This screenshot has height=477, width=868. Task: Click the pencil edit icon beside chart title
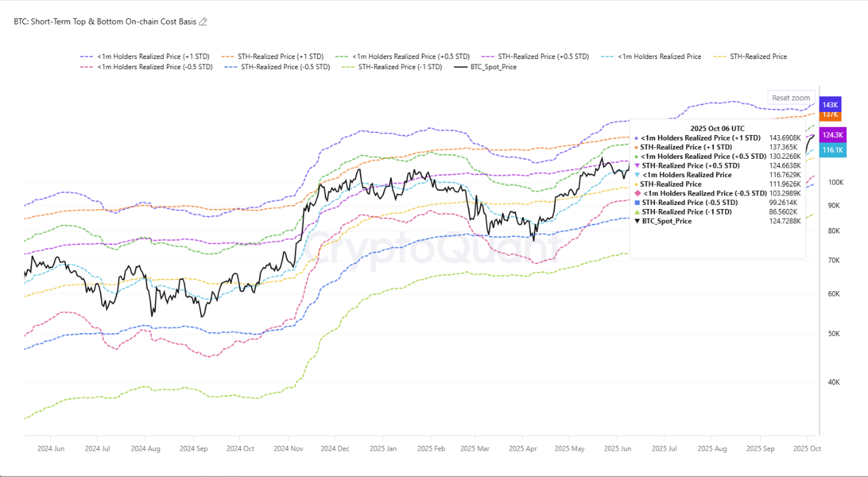point(203,22)
